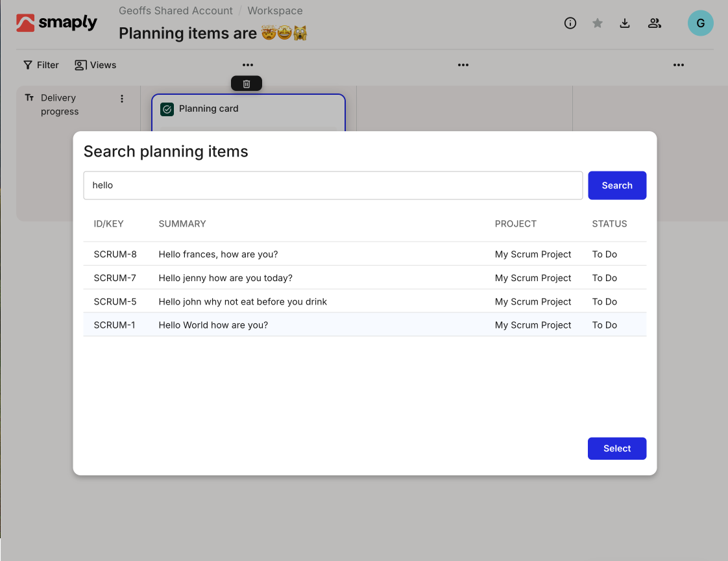
Task: Open the G user avatar menu
Action: tap(700, 23)
